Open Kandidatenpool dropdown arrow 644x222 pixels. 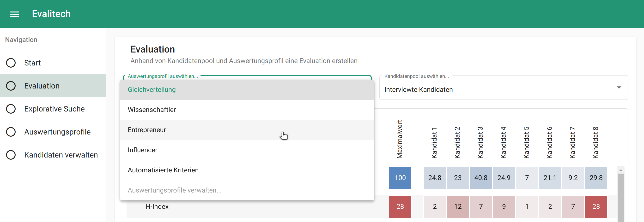(619, 88)
